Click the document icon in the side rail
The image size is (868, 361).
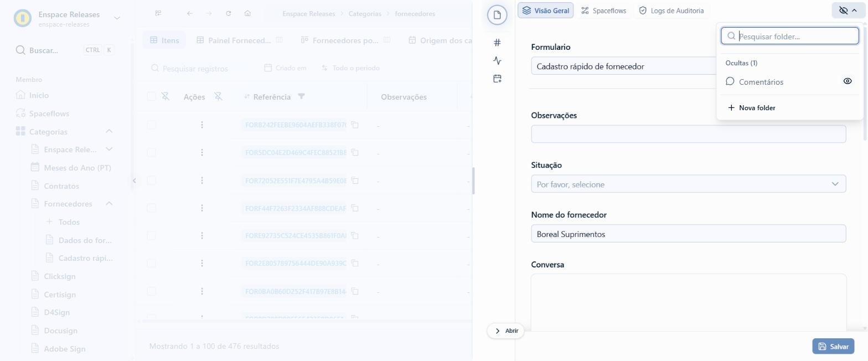pos(497,15)
